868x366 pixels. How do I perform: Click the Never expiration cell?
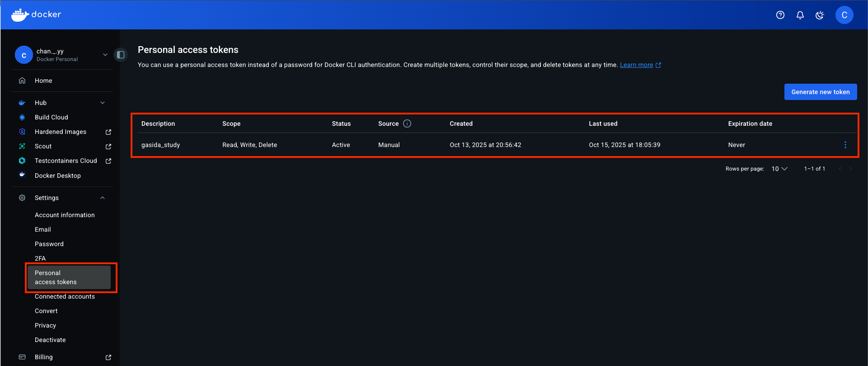tap(737, 145)
